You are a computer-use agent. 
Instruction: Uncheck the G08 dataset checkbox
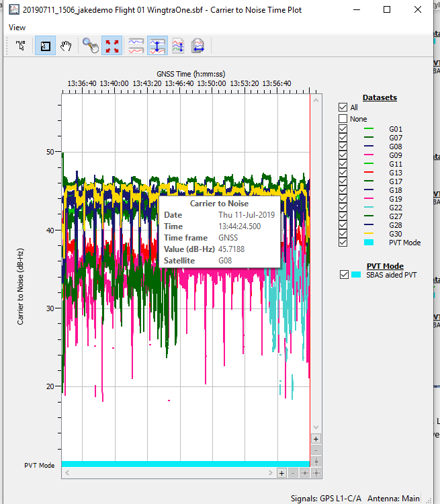(x=343, y=146)
